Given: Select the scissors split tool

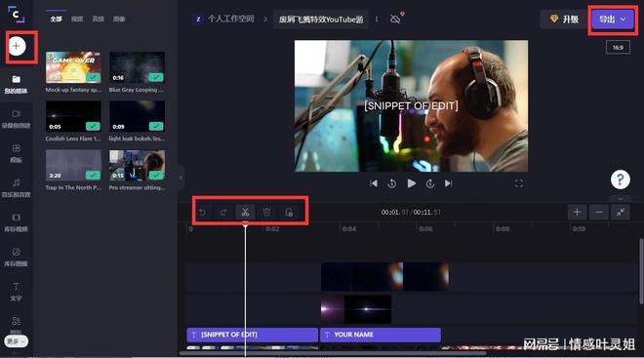Looking at the screenshot, I should tap(245, 213).
